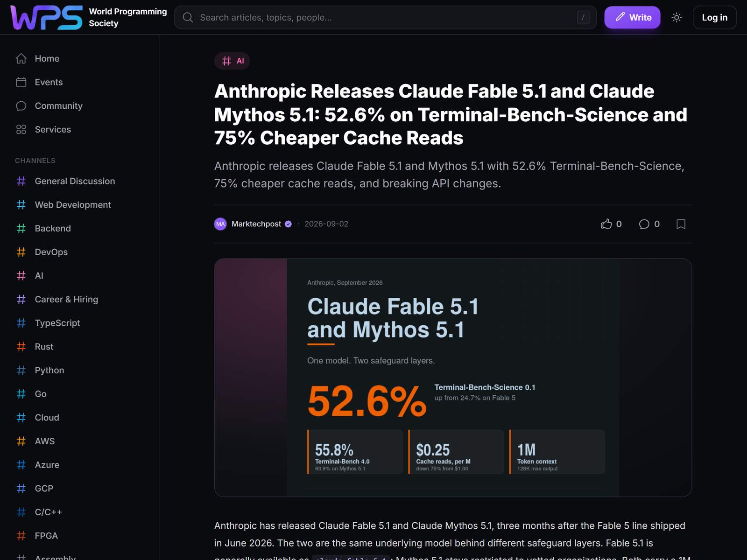This screenshot has width=747, height=560.
Task: Click the Azure channel hash icon
Action: pos(21,465)
